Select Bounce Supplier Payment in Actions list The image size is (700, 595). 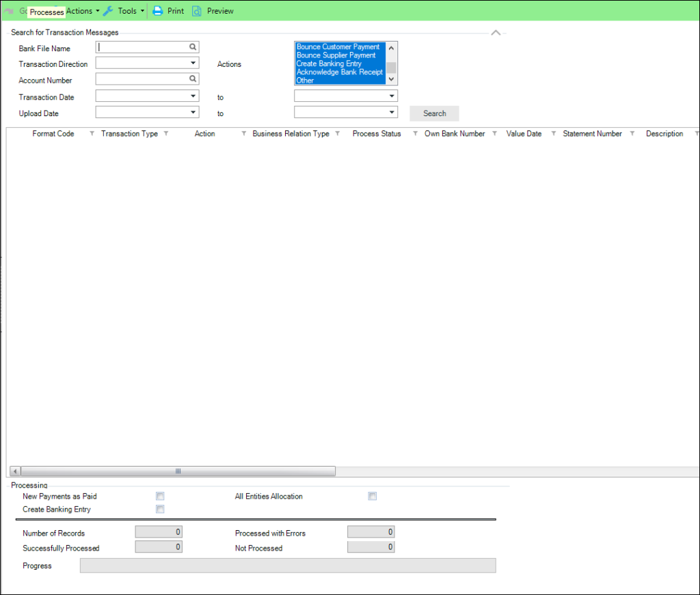point(336,55)
